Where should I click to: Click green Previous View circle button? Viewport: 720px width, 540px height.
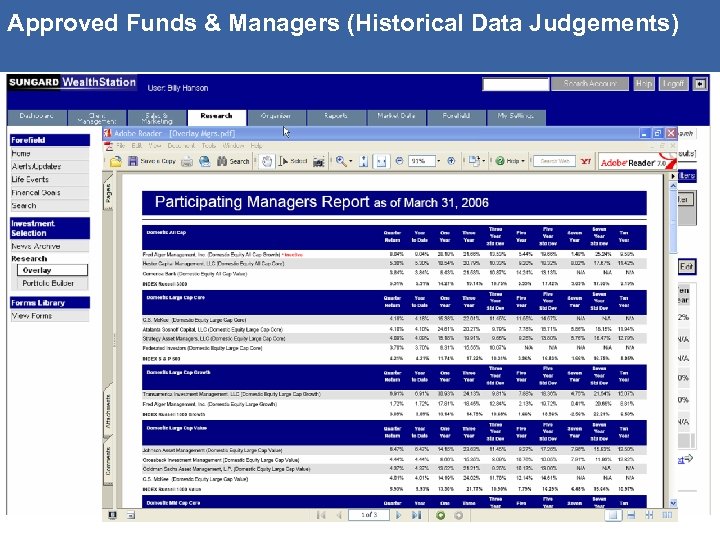pyautogui.click(x=440, y=515)
